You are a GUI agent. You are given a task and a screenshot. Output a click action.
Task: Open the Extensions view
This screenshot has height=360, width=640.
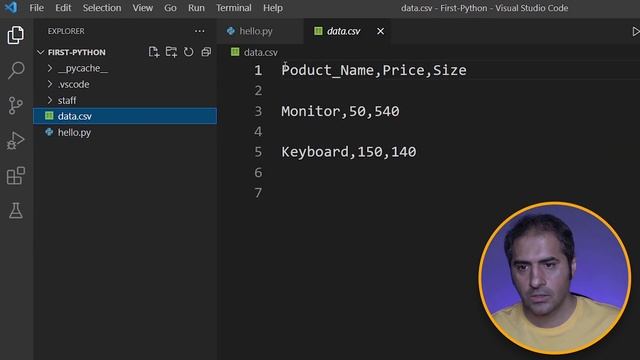click(16, 176)
